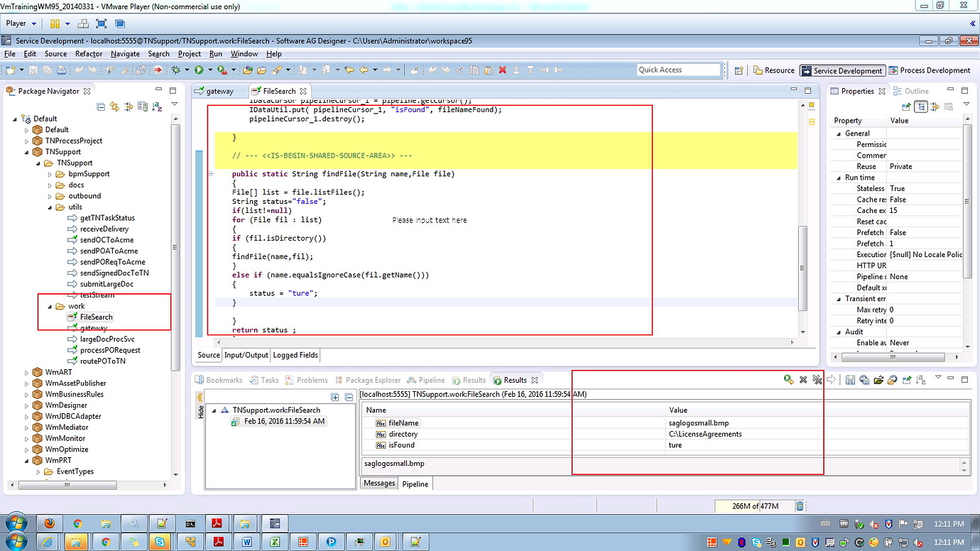
Task: Click the Firefox icon in the taskbar
Action: pos(50,523)
